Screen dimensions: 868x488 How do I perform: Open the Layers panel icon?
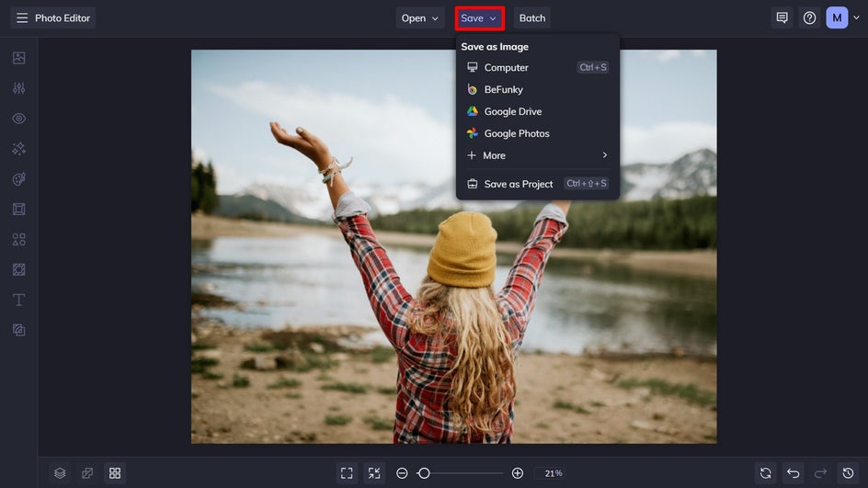[x=60, y=473]
